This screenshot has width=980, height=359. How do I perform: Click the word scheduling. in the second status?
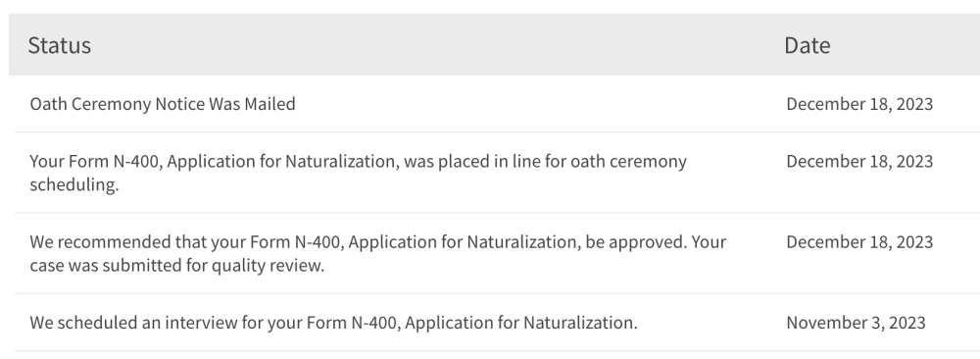tap(74, 184)
